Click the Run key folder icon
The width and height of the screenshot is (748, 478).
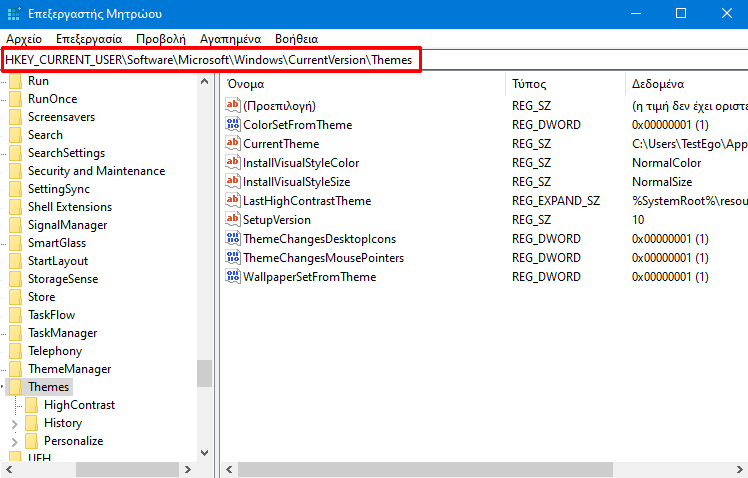tap(15, 81)
